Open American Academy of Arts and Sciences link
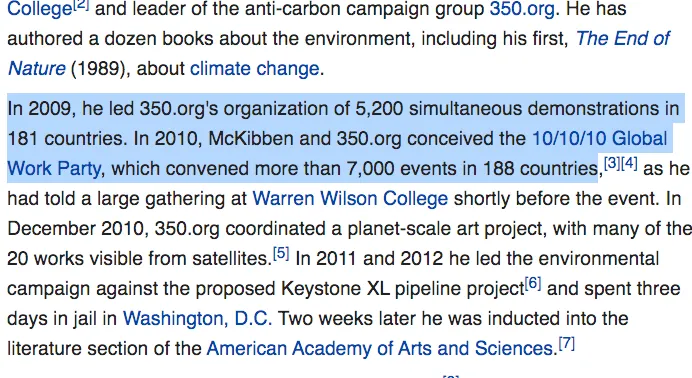The image size is (692, 378). click(381, 348)
